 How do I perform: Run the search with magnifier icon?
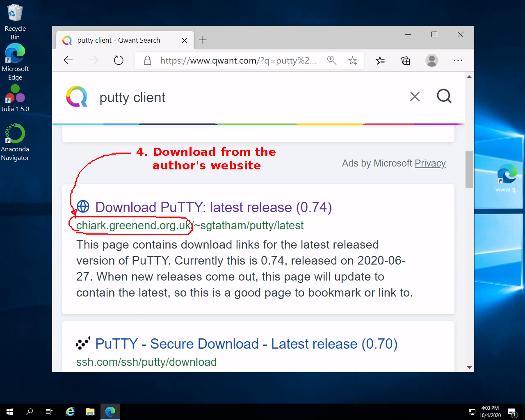(x=444, y=97)
